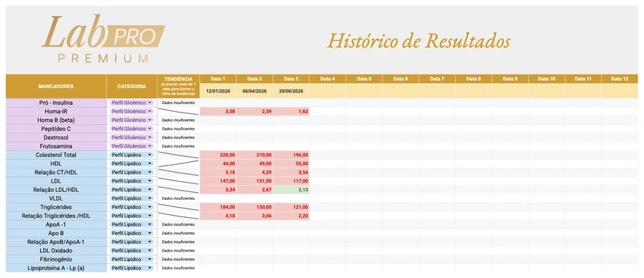Select the CATEGORIA column header

[x=132, y=87]
